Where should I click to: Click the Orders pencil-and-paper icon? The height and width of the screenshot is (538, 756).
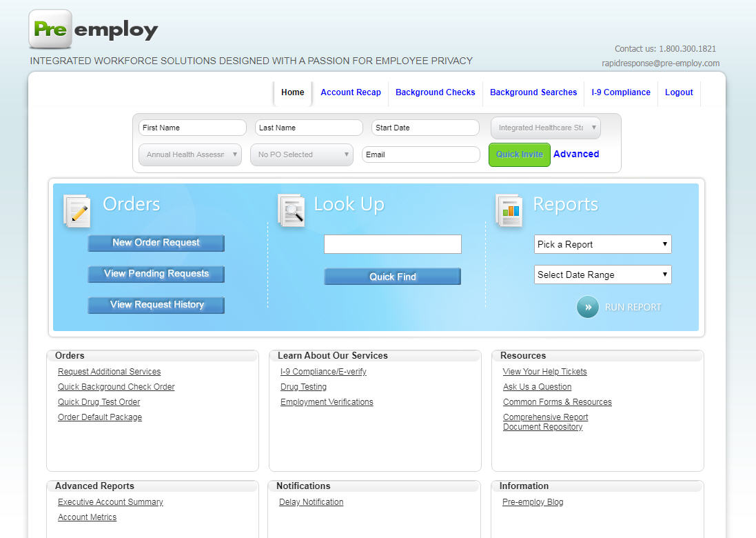[76, 211]
